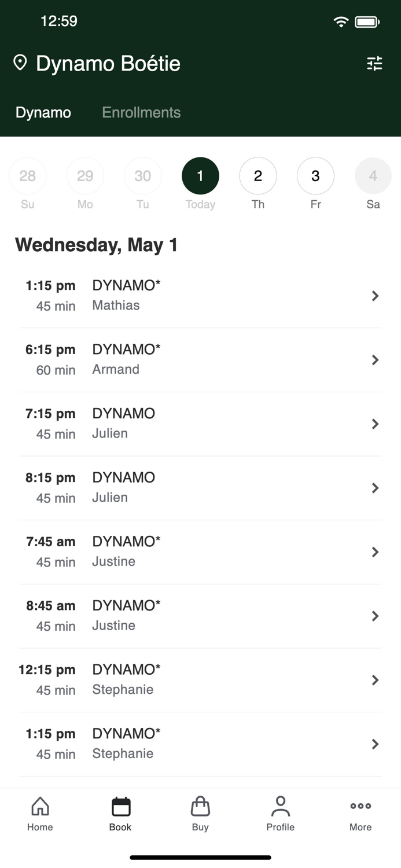
Task: Open the Book calendar icon
Action: [x=120, y=806]
